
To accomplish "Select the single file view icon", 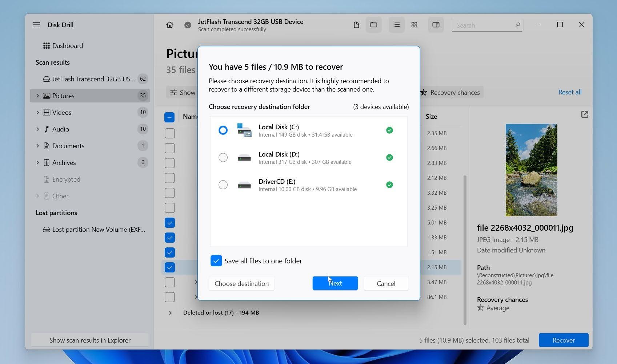I will click(x=356, y=25).
